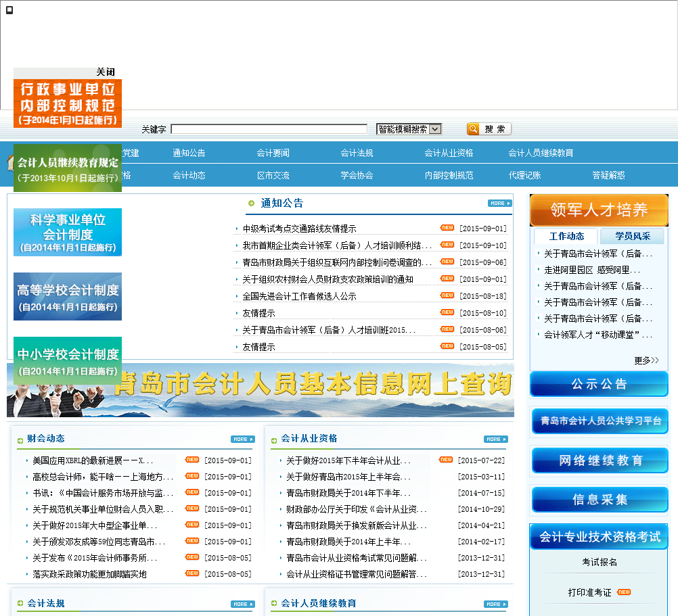Screen dimensions: 678x616
Task: Open 中级考试考点交通路线友情提示 notice
Action: (x=299, y=229)
